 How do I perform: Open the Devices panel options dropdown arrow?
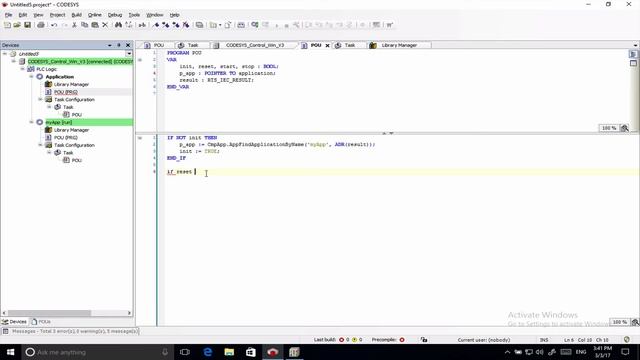[109, 45]
